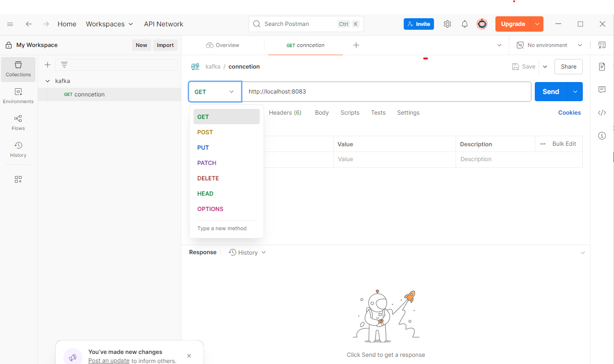Click the table options ellipsis icon
This screenshot has height=364, width=614.
(x=543, y=144)
